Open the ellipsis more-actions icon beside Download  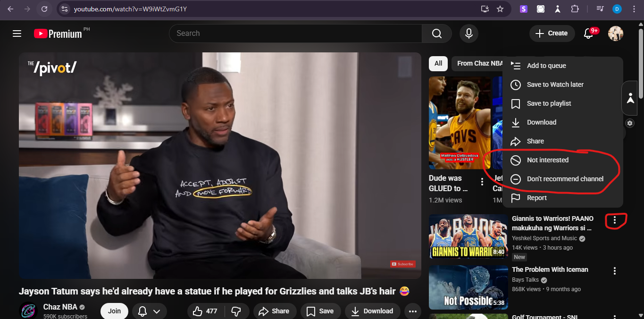pyautogui.click(x=413, y=311)
